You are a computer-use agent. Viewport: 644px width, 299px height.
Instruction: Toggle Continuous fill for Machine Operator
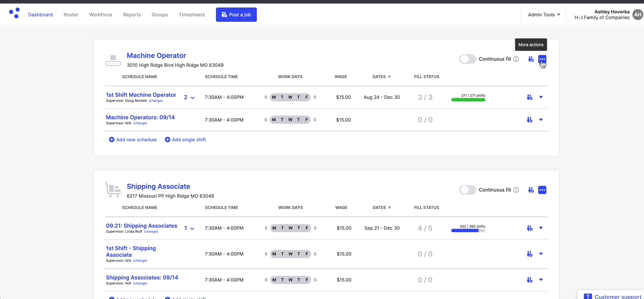click(x=467, y=59)
